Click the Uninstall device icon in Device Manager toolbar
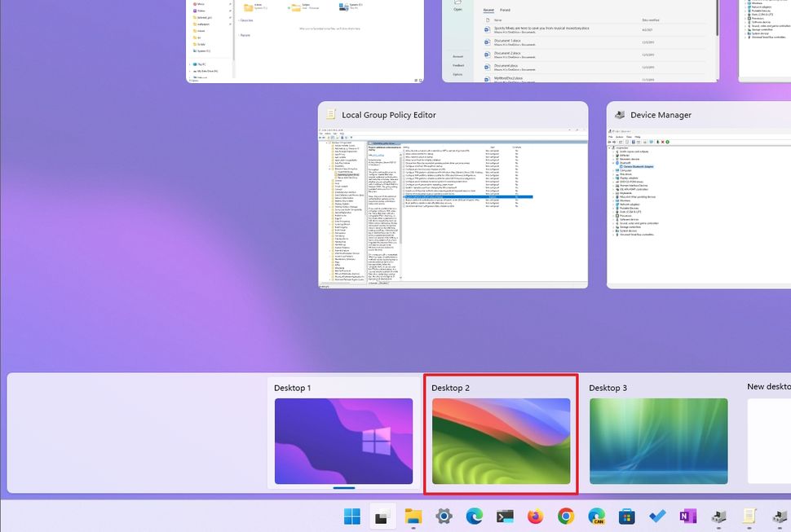Screen dimensions: 791x532 pos(662,142)
